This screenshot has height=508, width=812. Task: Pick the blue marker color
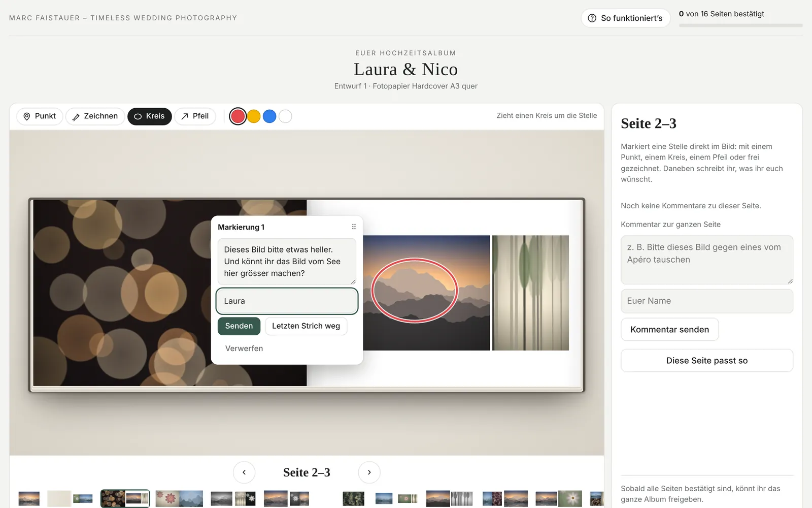click(x=269, y=116)
